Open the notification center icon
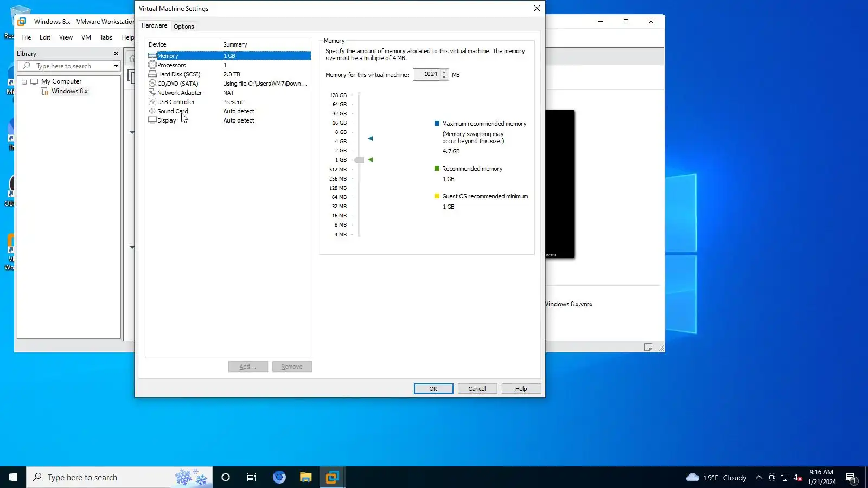Viewport: 868px width, 488px height. click(x=851, y=478)
